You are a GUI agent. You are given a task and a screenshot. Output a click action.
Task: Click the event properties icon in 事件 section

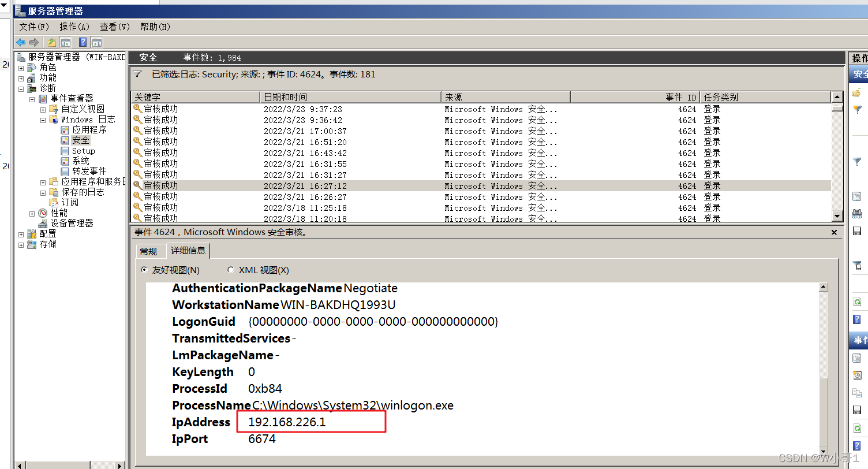857,358
